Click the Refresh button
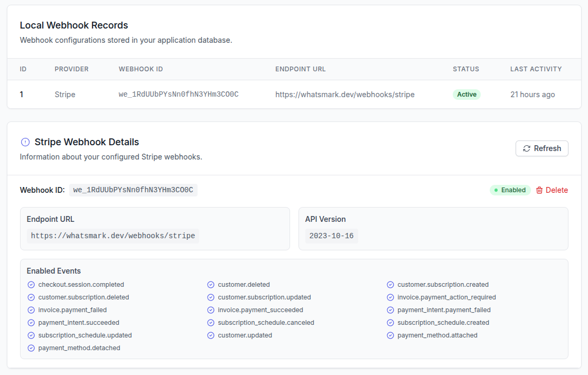This screenshot has width=588, height=375. 542,148
